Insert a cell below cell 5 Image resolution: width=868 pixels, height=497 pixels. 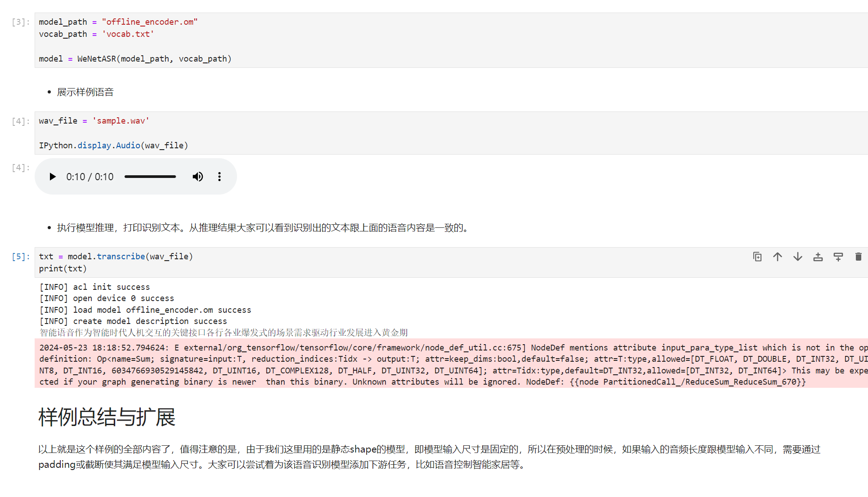click(x=838, y=257)
